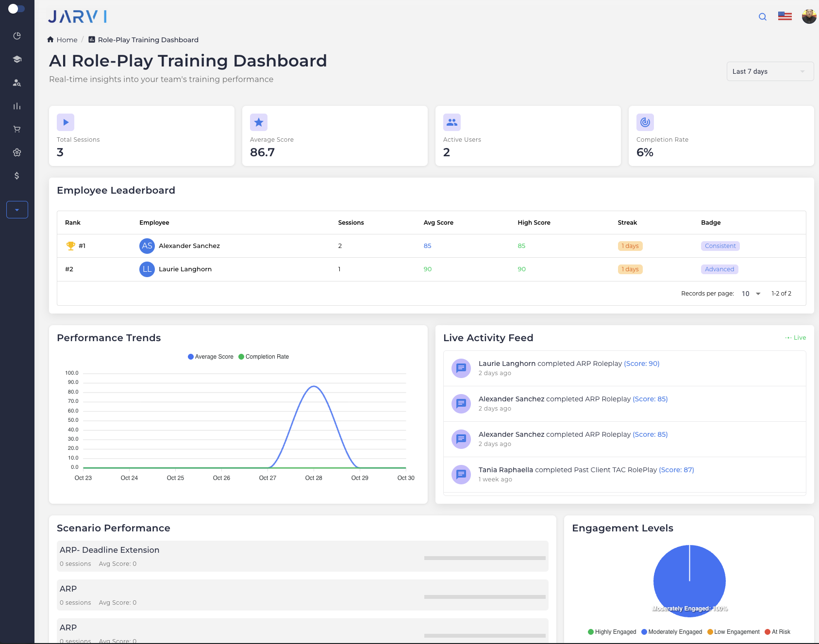Open the shopping cart section in sidebar
819x644 pixels.
(17, 129)
